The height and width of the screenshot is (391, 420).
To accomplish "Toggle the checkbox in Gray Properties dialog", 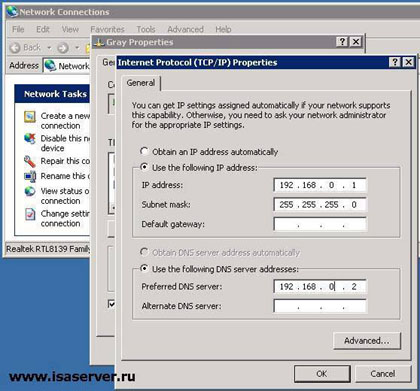I will (112, 304).
